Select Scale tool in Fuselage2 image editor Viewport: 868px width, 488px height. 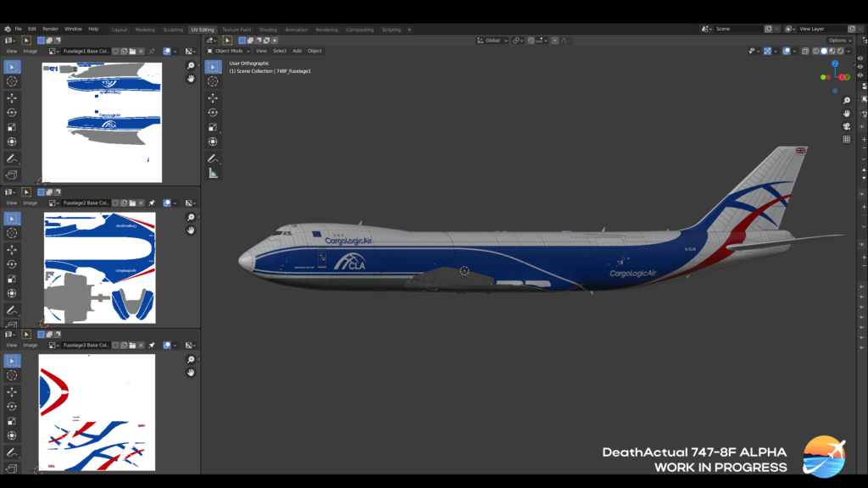point(12,279)
